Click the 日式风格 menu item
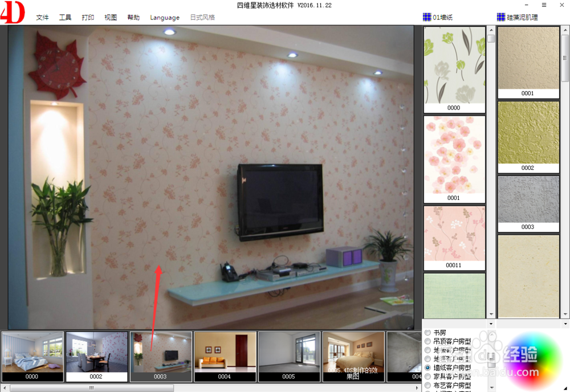Image resolution: width=570 pixels, height=392 pixels. 202,17
